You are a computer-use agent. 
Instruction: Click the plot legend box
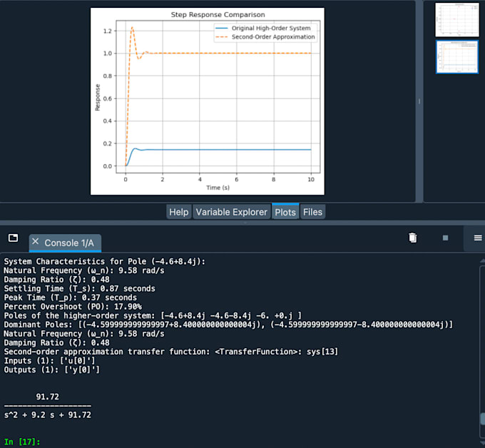(265, 33)
